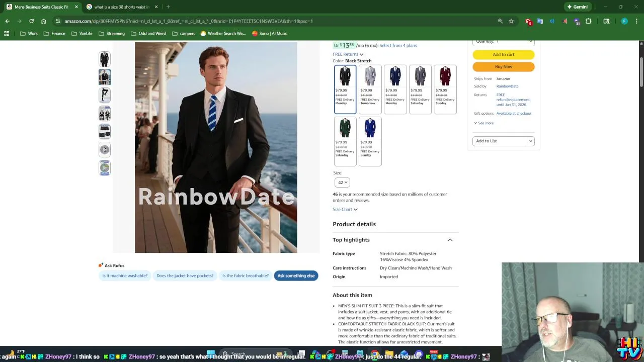The image size is (644, 362).
Task: Show the third suit thumbnail image
Action: 105,95
